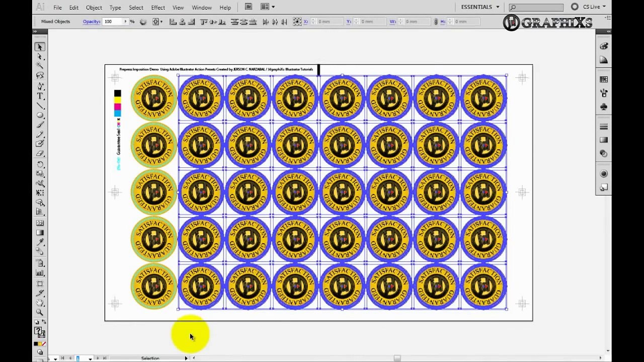Select the Column Graph tool

click(x=40, y=273)
